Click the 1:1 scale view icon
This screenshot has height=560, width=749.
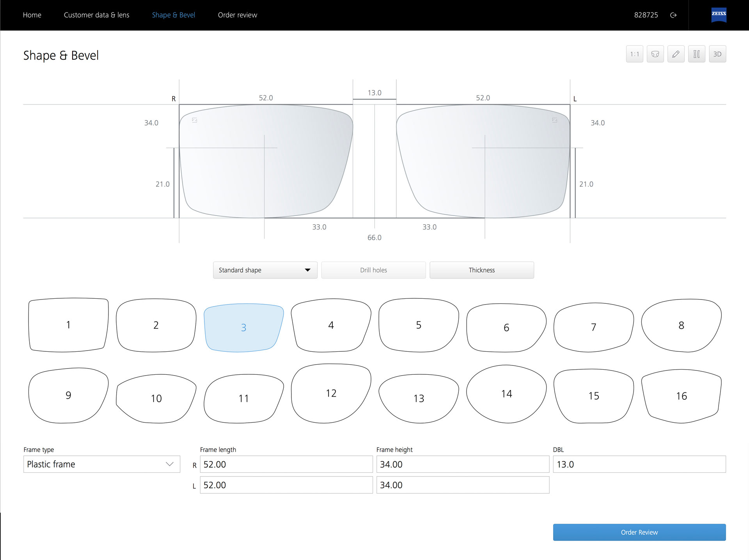634,54
